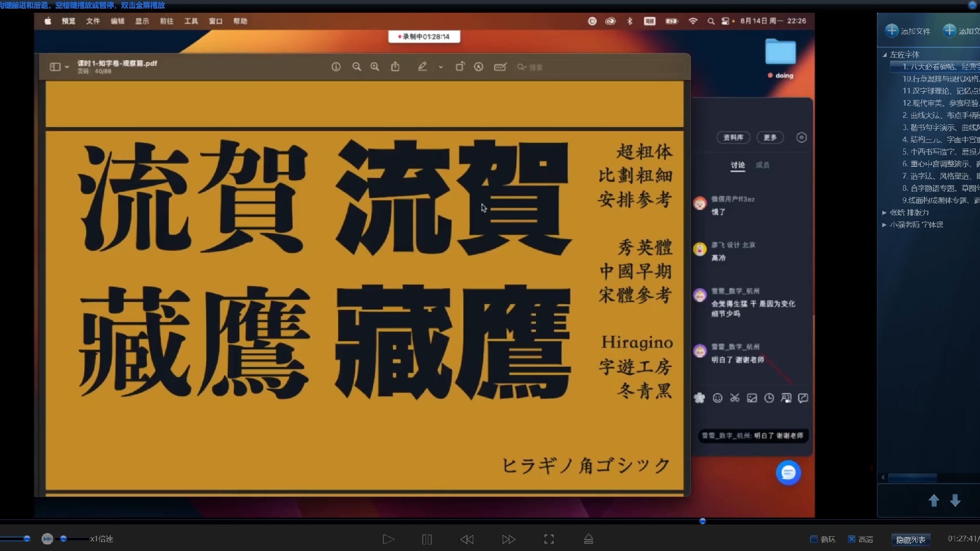This screenshot has width=980, height=551.
Task: Switch to the 讨论 tab
Action: [x=738, y=165]
